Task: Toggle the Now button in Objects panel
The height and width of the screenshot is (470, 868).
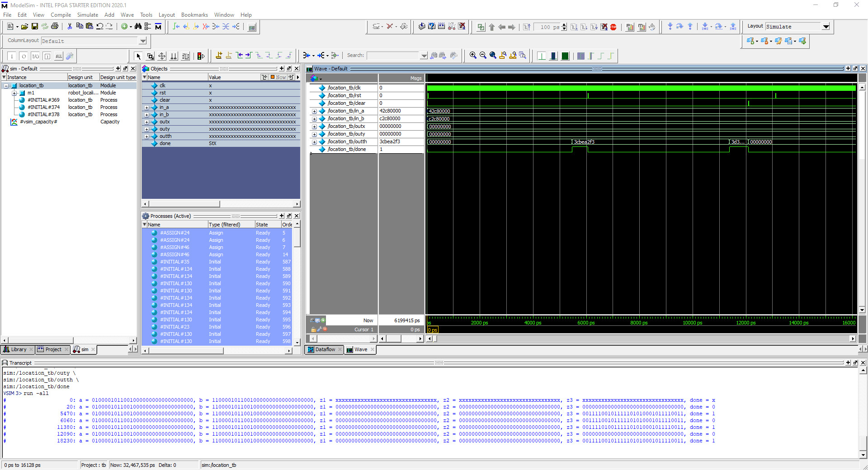Action: click(x=278, y=77)
